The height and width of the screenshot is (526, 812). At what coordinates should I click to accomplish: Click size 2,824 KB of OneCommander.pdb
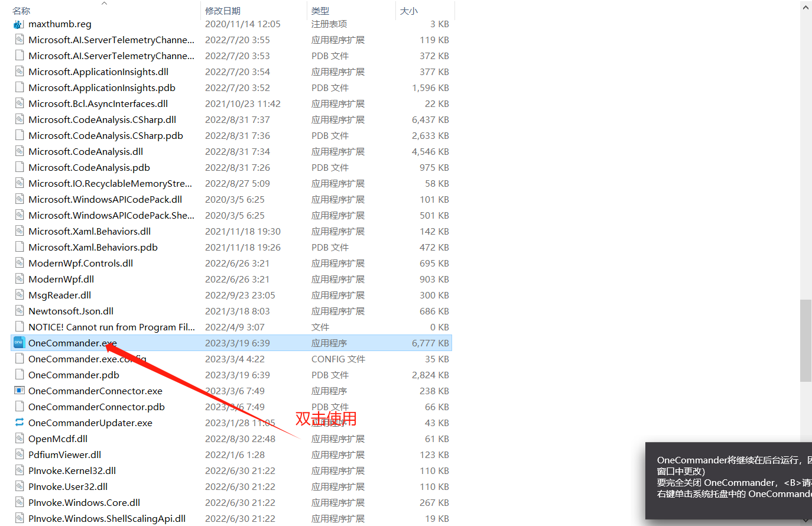(430, 375)
